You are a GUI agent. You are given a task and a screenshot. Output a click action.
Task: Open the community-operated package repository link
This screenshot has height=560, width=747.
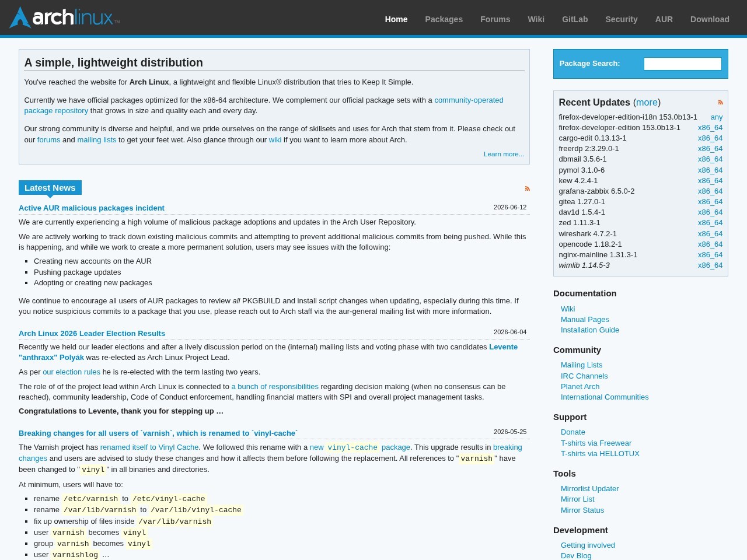[x=469, y=100]
